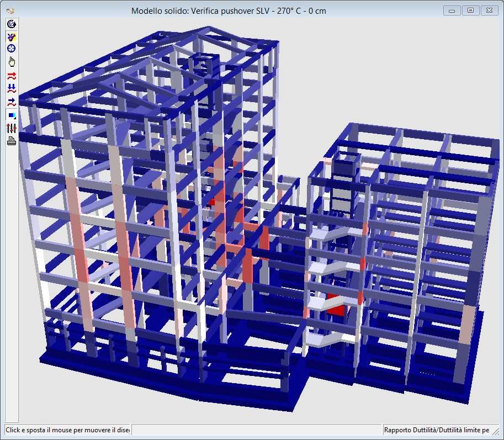Open the red vertical sliders settings icon
Viewport: 504px width, 440px height.
pos(11,128)
